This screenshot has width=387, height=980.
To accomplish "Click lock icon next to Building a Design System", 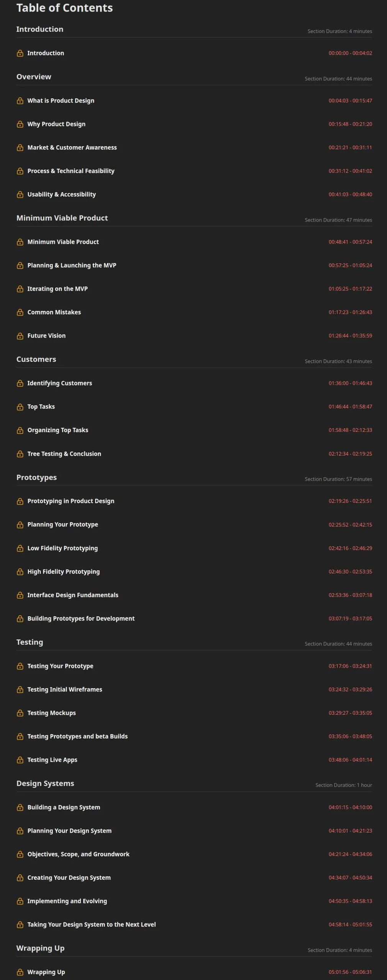I will point(20,807).
